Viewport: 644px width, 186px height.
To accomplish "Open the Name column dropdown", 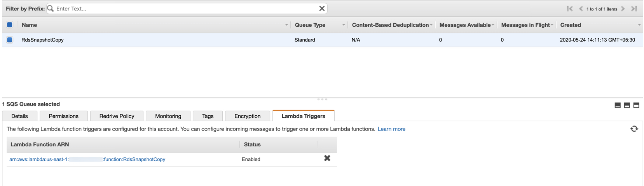I will (x=286, y=25).
